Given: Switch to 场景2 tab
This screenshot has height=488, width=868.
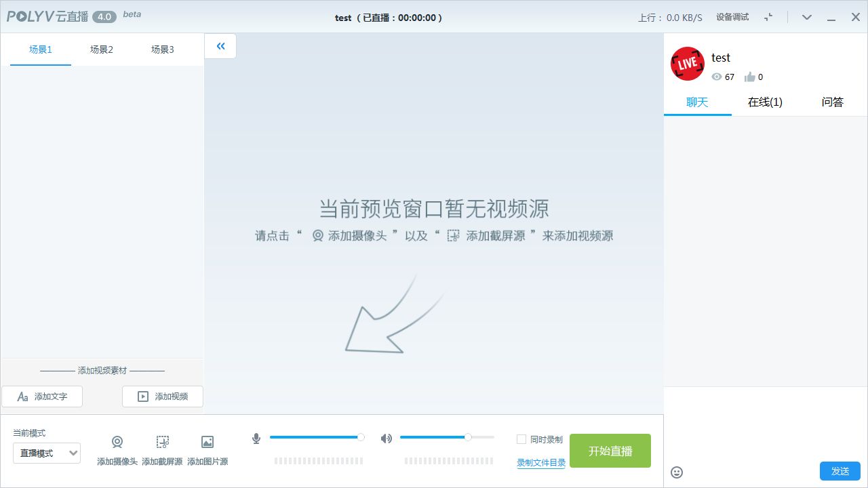Looking at the screenshot, I should coord(102,49).
